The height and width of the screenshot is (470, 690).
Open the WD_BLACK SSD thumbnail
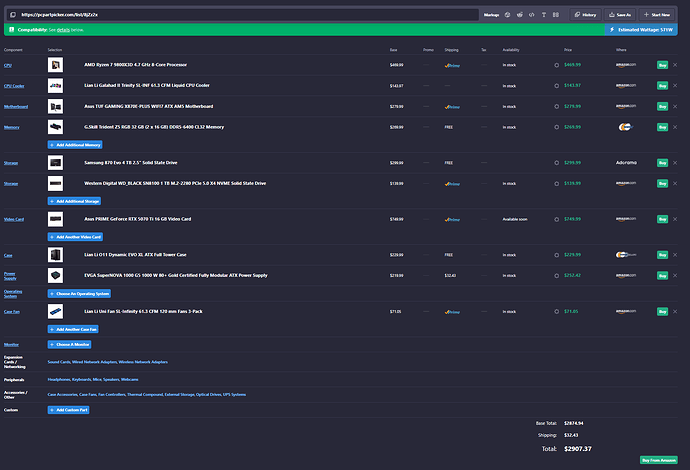pos(55,183)
